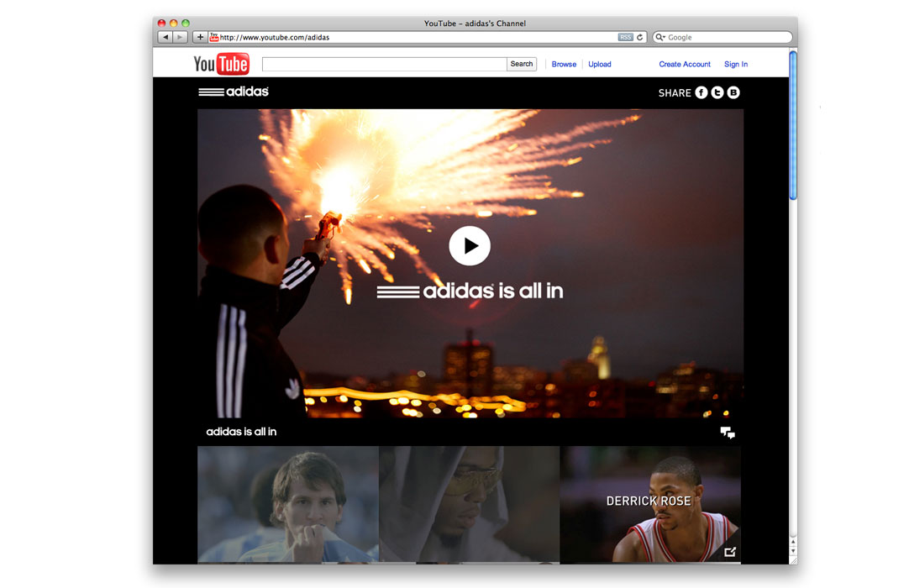Viewport: 909px width, 588px height.
Task: Play the adidas is all in video
Action: [x=470, y=246]
